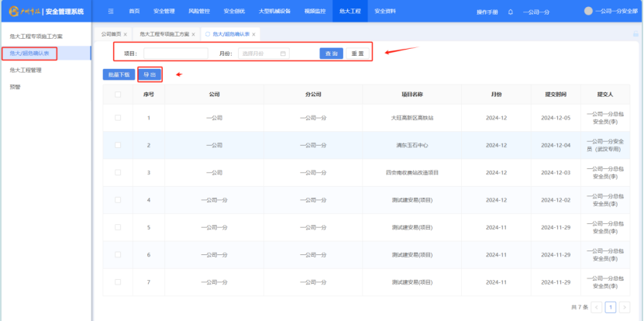Image resolution: width=644 pixels, height=321 pixels.
Task: Tick the select-all checkbox in table header
Action: click(x=118, y=95)
